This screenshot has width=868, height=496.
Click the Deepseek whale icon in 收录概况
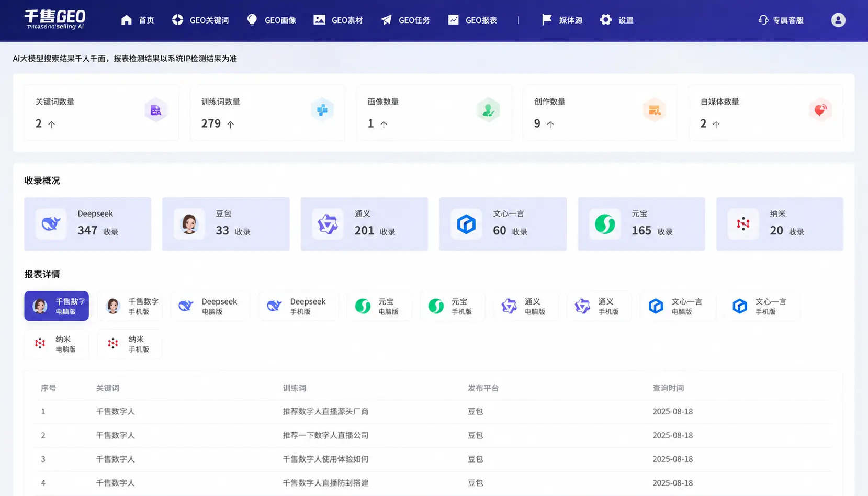coord(51,224)
